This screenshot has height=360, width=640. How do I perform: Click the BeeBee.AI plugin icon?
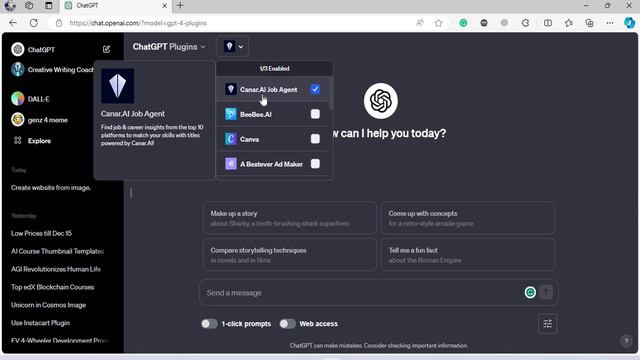(x=231, y=114)
